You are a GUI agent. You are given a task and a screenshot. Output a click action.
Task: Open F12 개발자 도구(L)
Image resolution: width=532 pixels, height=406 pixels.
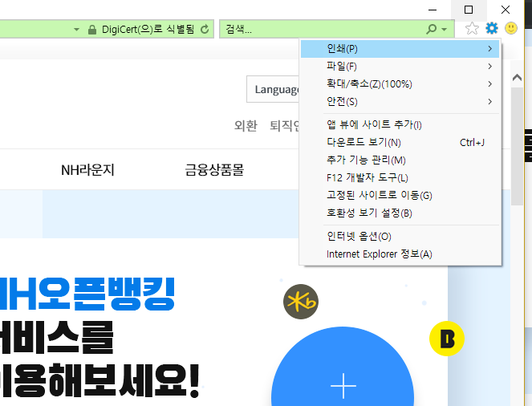400,178
